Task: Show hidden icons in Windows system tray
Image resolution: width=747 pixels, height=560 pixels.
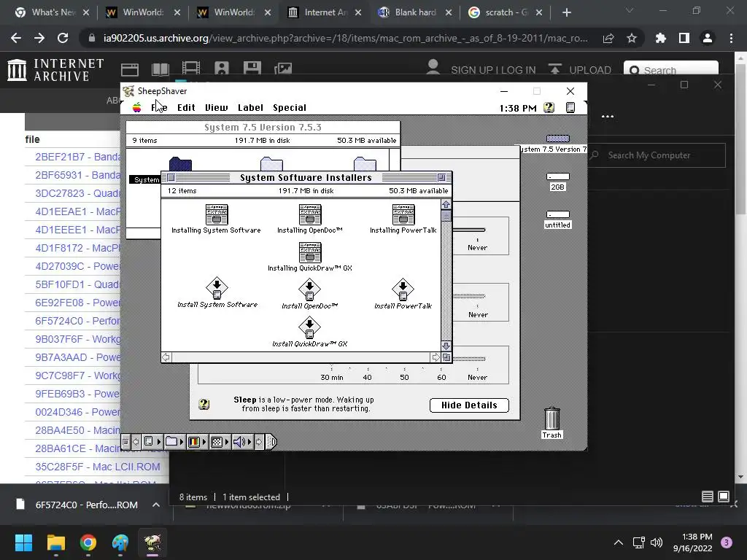Action: pos(619,542)
